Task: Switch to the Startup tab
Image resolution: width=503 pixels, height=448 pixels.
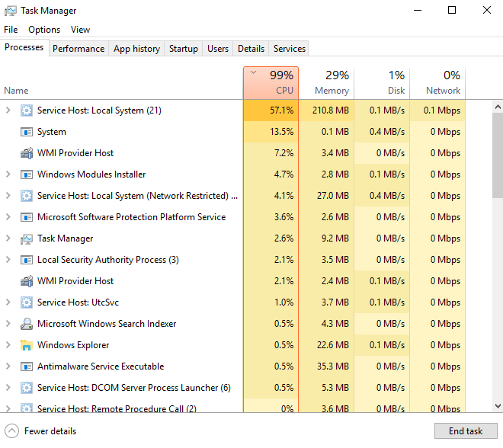Action: 184,49
